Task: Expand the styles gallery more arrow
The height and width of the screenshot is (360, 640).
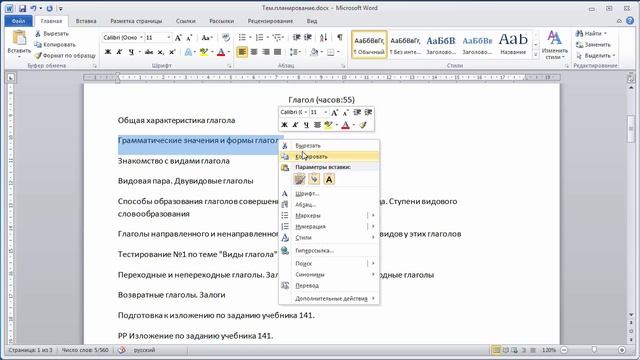Action: [536, 55]
